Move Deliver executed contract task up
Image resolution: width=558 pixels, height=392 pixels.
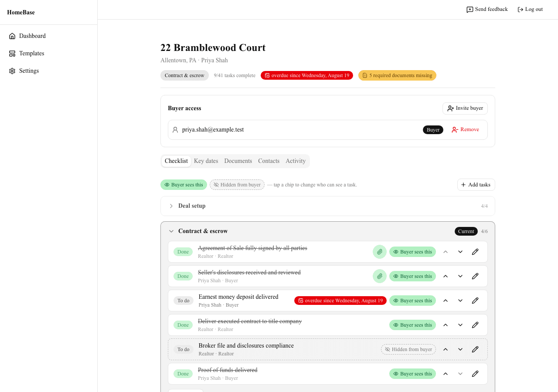(446, 325)
